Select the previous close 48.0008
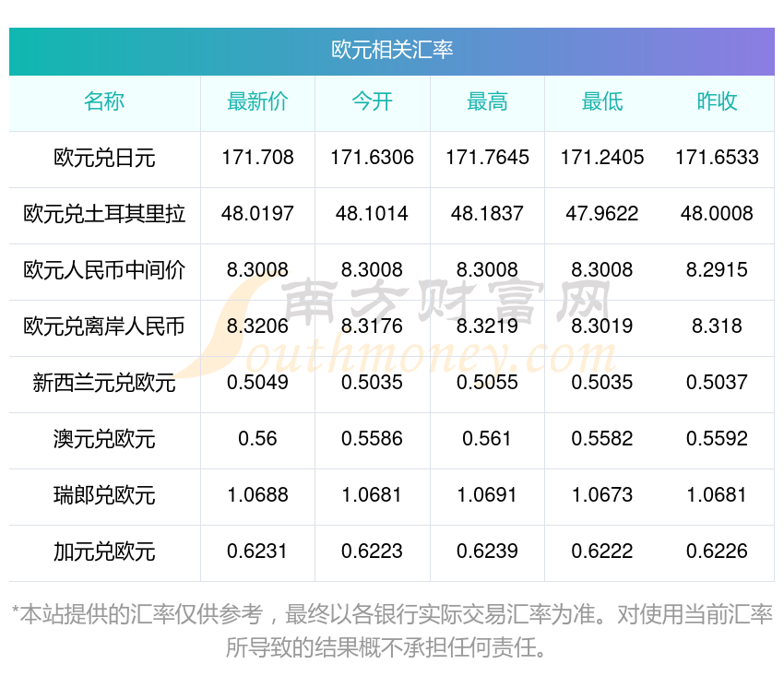The width and height of the screenshot is (784, 676). pos(717,214)
